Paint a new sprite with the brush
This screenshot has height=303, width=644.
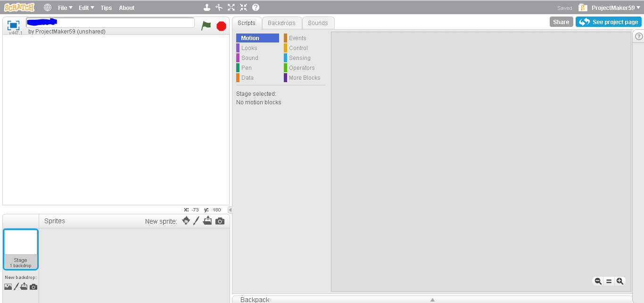click(x=197, y=220)
